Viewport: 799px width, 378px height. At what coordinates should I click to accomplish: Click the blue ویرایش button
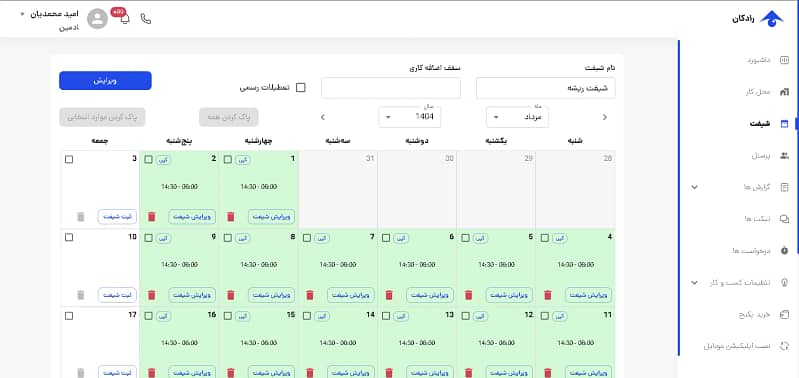coord(105,80)
